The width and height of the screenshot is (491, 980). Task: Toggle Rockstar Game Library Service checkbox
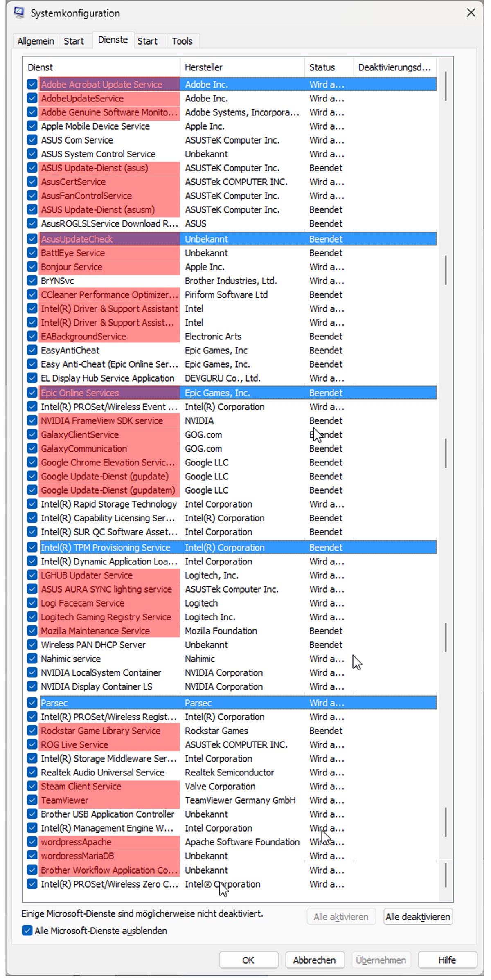coord(32,731)
